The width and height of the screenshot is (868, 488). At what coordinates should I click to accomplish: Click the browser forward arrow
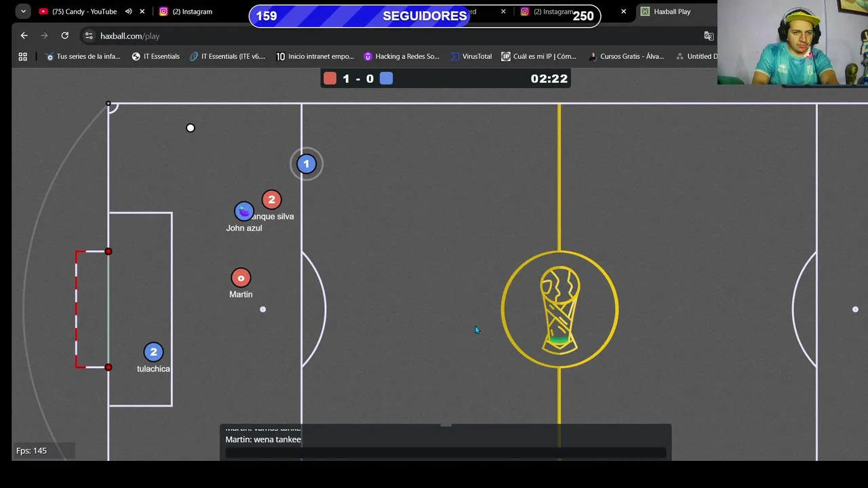pyautogui.click(x=44, y=36)
